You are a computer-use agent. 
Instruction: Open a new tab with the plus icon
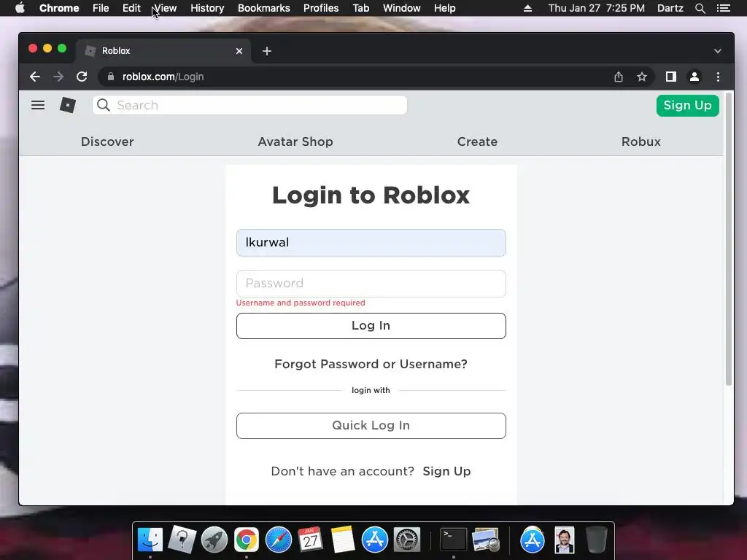(x=267, y=51)
